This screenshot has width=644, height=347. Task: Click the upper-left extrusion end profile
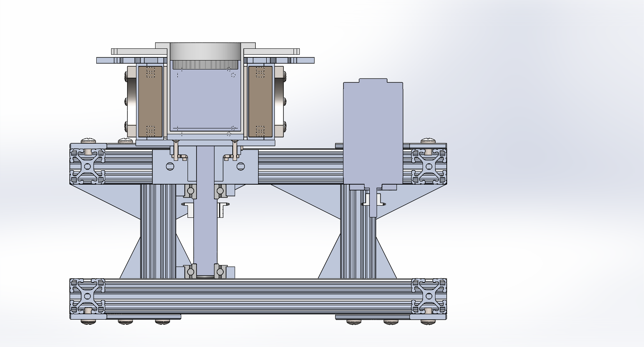click(x=87, y=166)
